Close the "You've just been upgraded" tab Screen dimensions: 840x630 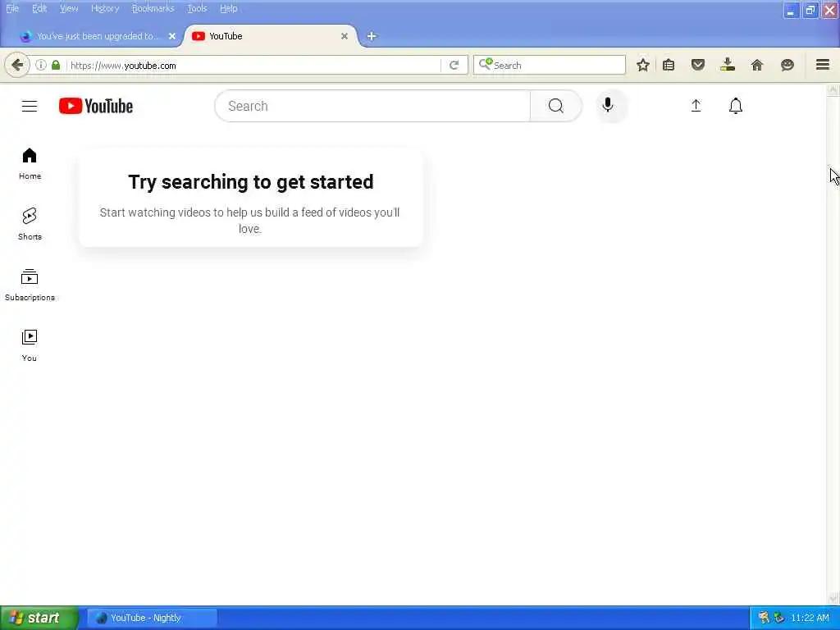(x=172, y=36)
